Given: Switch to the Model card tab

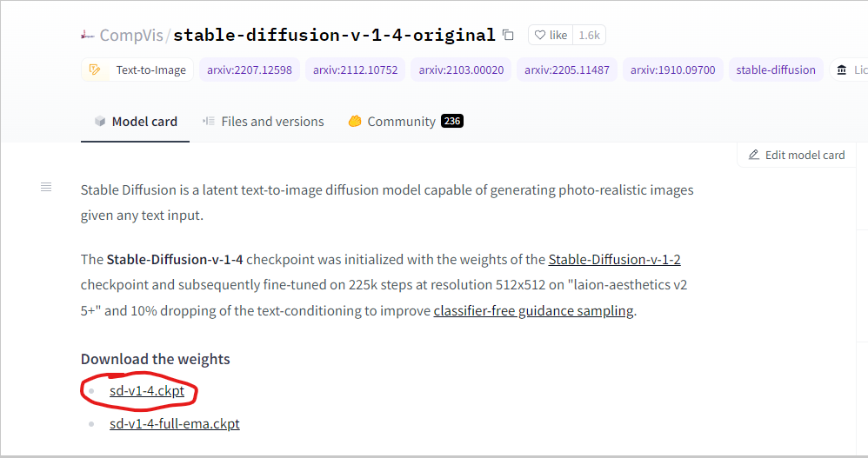Looking at the screenshot, I should coord(136,122).
